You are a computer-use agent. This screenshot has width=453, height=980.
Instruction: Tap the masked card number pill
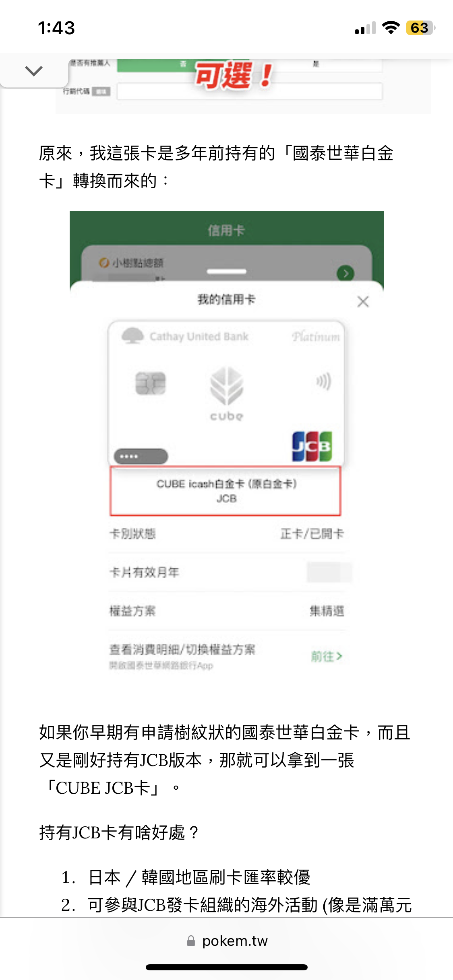[141, 456]
